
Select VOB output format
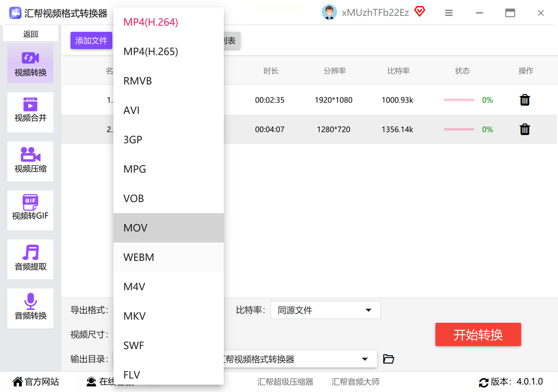coord(169,198)
